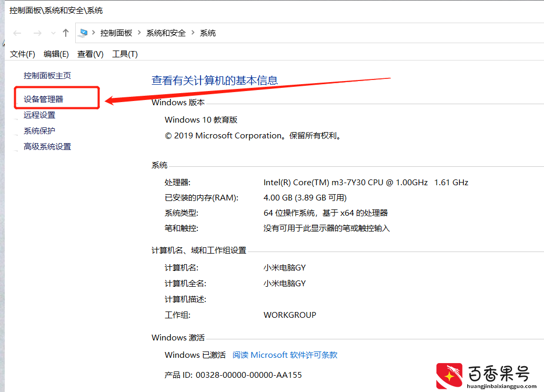Viewport: 544px width, 392px height.
Task: Click the 产品 ID 00328-00000-00000-AA155 text
Action: click(x=233, y=375)
